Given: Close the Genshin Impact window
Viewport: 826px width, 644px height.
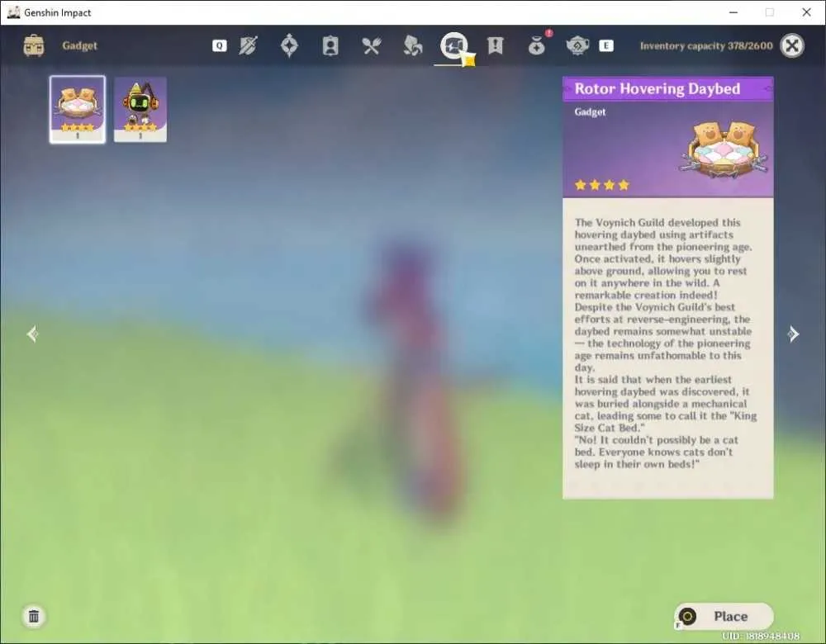Looking at the screenshot, I should click(x=806, y=12).
